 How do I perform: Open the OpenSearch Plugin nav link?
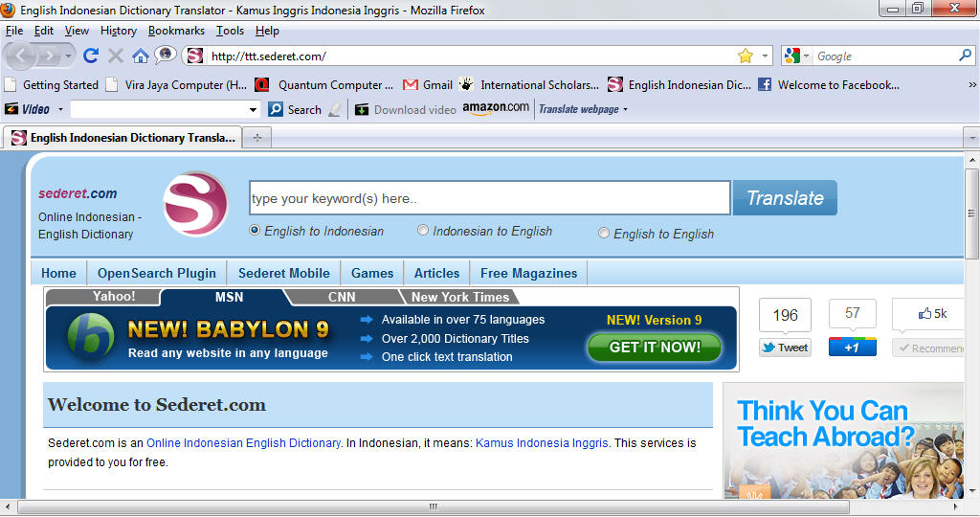[156, 273]
